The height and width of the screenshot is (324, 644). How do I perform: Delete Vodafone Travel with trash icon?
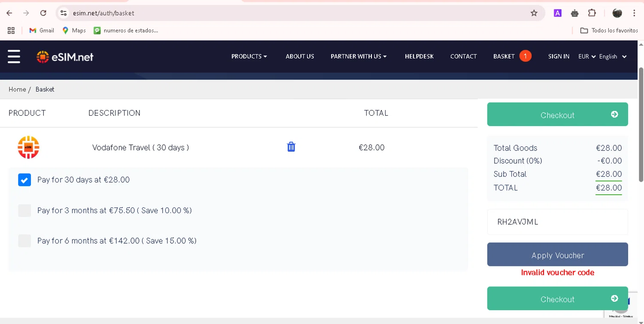pos(291,147)
